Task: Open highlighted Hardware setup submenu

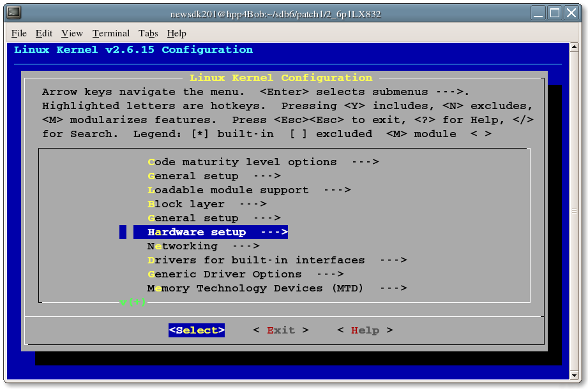Action: click(x=211, y=232)
